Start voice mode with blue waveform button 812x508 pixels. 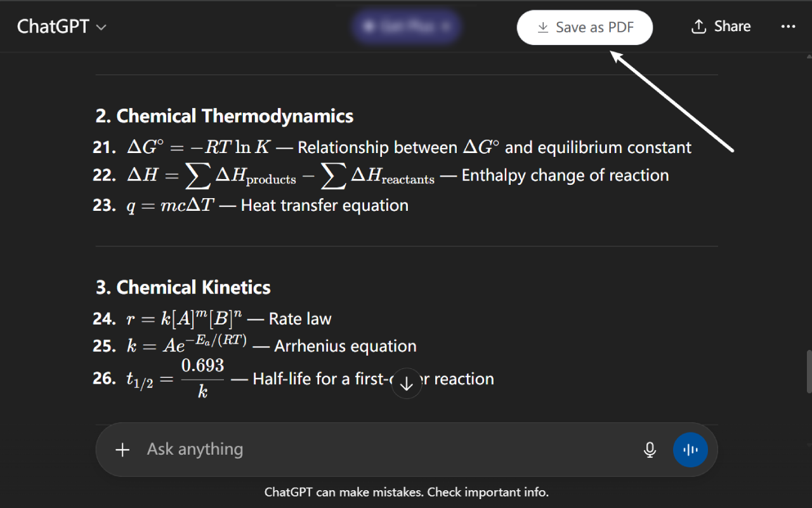[x=690, y=450]
